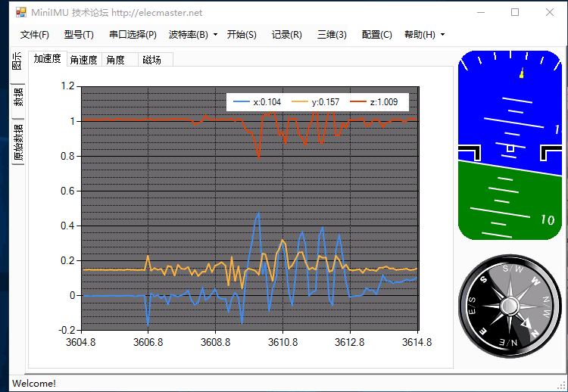
Task: Click the 3614.8 x-axis label
Action: coord(417,342)
